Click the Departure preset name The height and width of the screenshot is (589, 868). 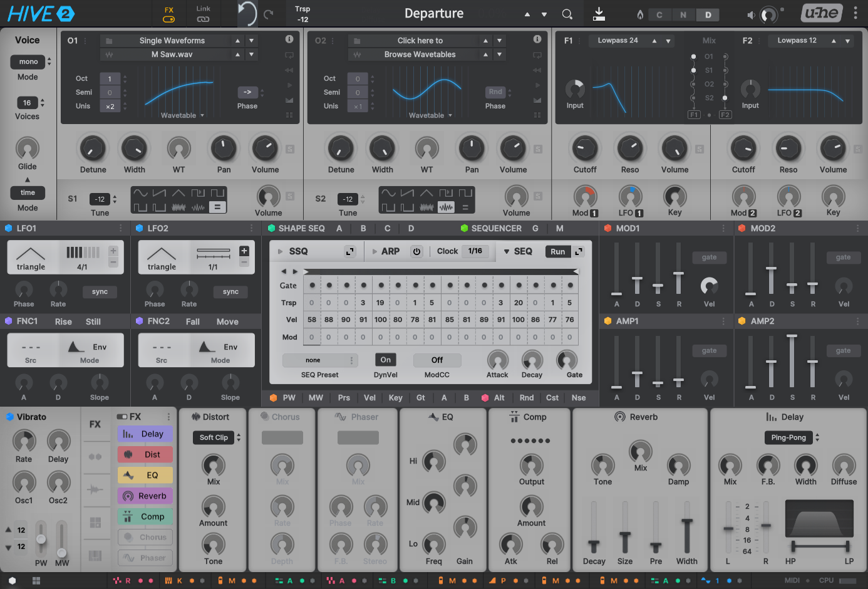tap(434, 14)
